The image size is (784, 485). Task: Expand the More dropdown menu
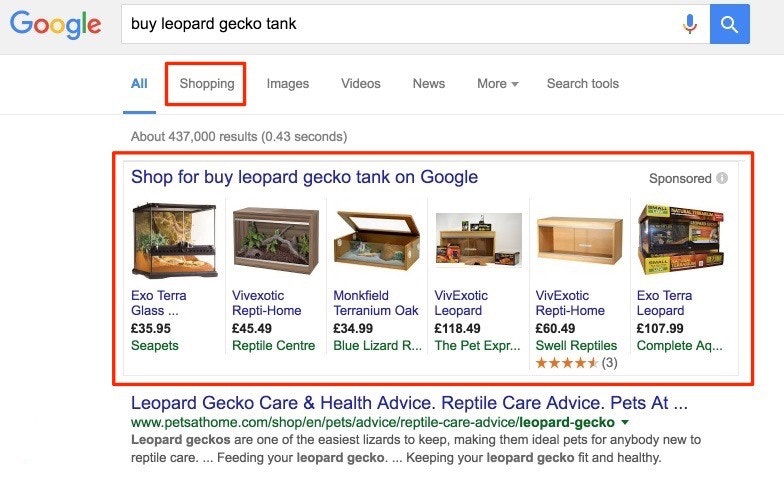click(497, 84)
